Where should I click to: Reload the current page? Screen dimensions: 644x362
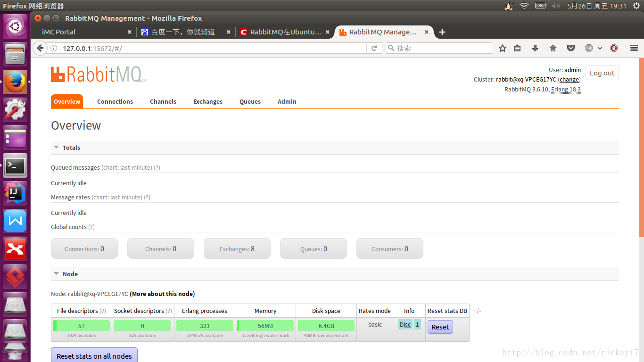[374, 48]
